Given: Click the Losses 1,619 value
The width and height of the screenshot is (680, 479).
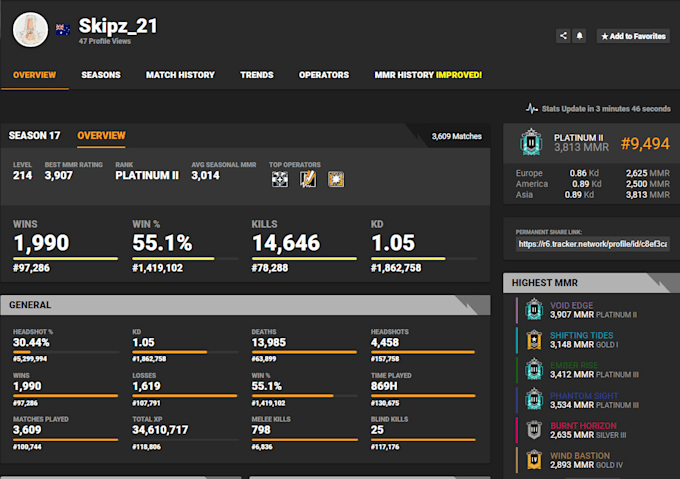Looking at the screenshot, I should [146, 386].
